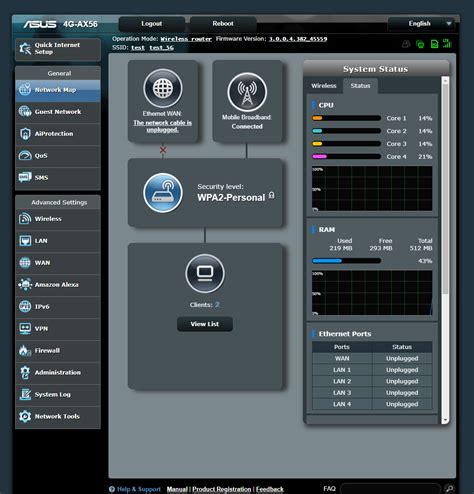Click the clients count number 2
474x494 pixels.
tap(217, 305)
